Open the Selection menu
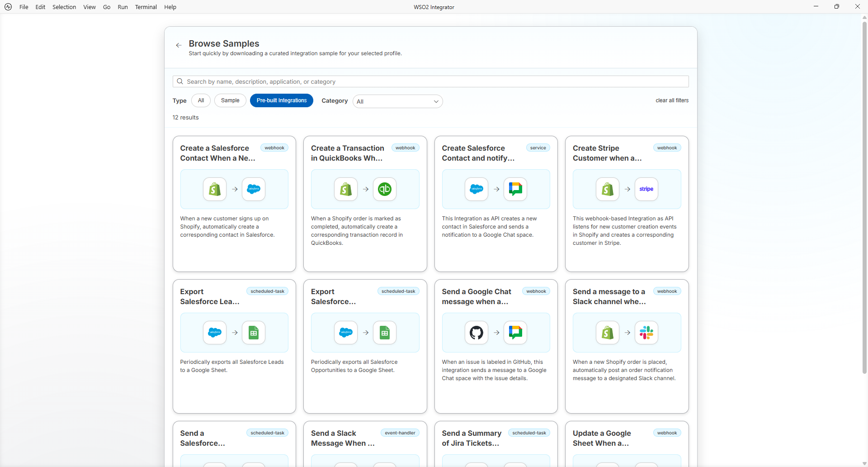This screenshot has height=467, width=868. point(64,7)
